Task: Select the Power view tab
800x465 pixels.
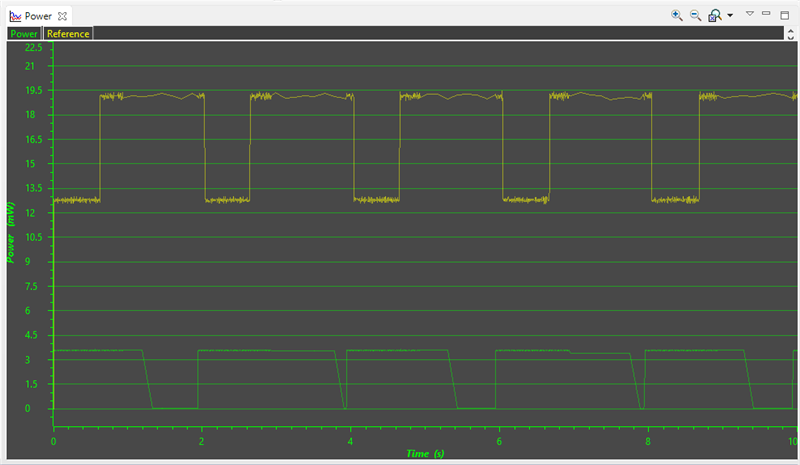Action: click(x=38, y=16)
